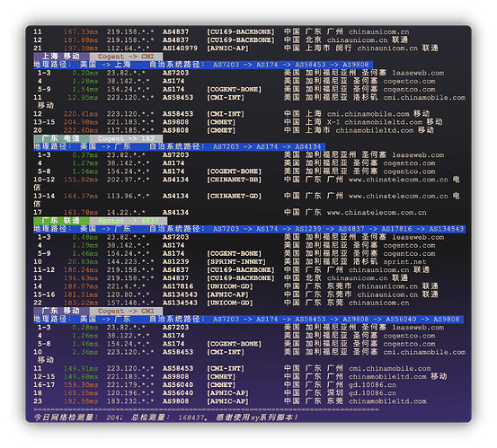Click the IP address 221.179.*.*
497x448 pixels.
coord(130,384)
